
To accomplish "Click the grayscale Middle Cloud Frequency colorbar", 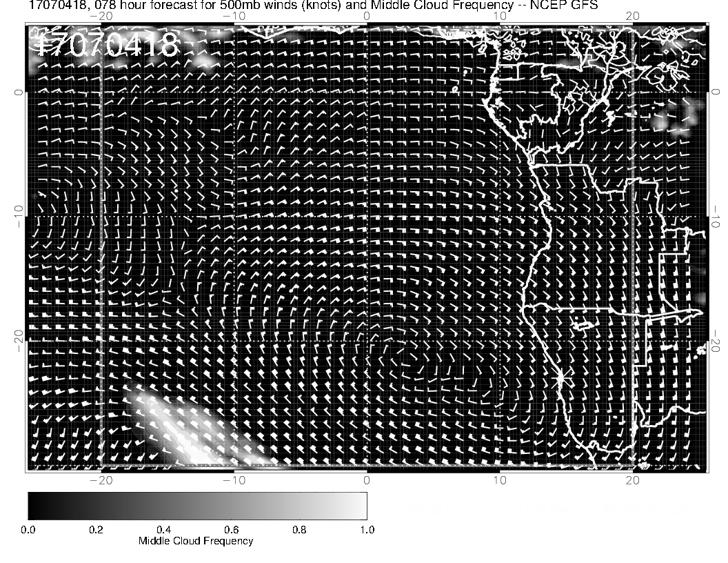I will [197, 505].
